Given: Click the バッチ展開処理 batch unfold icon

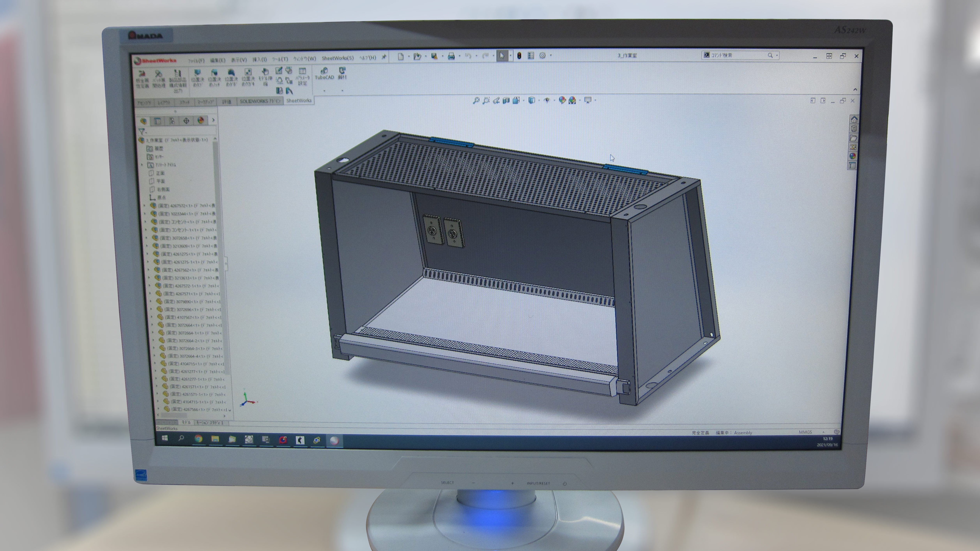Looking at the screenshot, I should coord(159,79).
